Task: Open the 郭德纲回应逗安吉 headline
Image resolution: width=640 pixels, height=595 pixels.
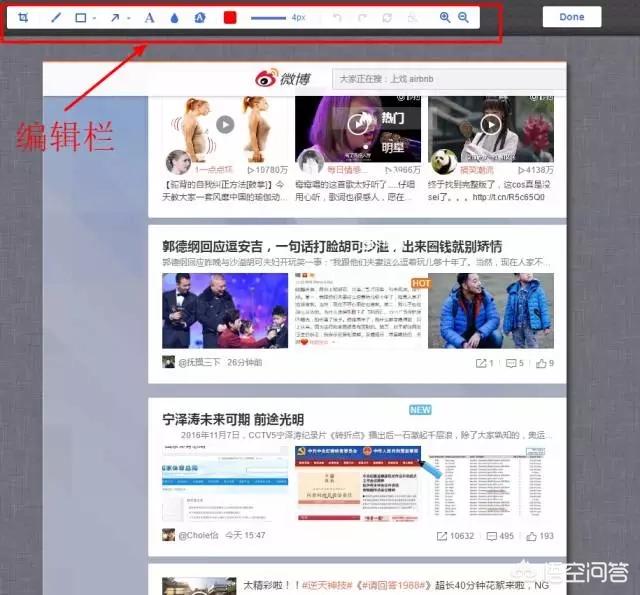Action: tap(332, 246)
